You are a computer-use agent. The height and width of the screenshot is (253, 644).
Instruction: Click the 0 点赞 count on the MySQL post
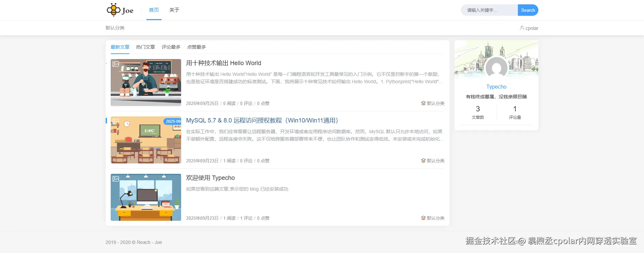[263, 161]
